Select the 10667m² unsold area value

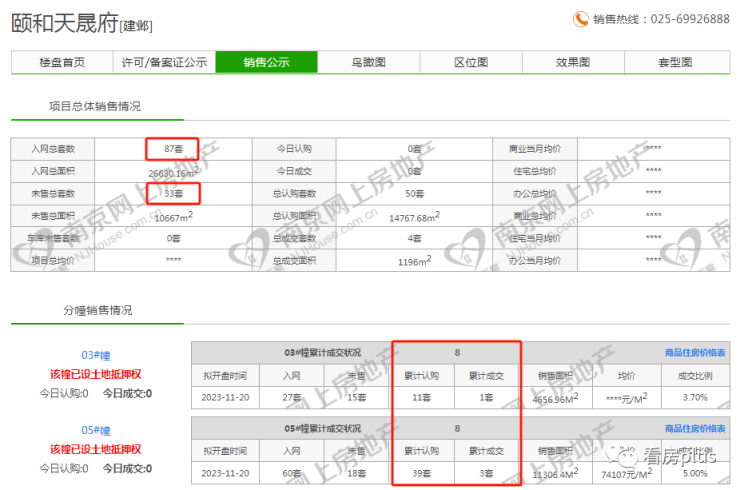point(173,217)
